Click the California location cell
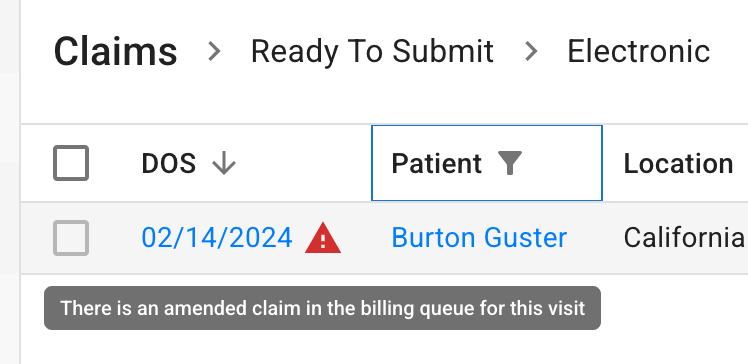 point(684,238)
